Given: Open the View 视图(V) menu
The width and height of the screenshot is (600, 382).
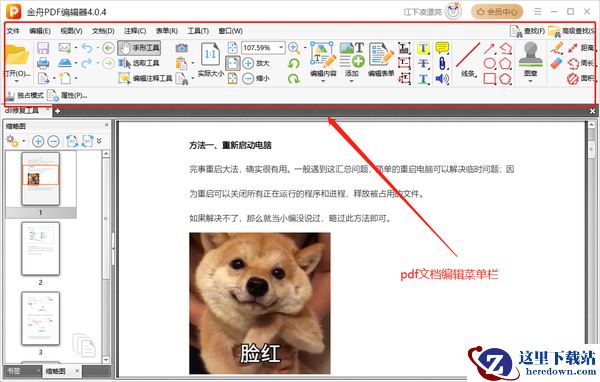Looking at the screenshot, I should coord(72,31).
